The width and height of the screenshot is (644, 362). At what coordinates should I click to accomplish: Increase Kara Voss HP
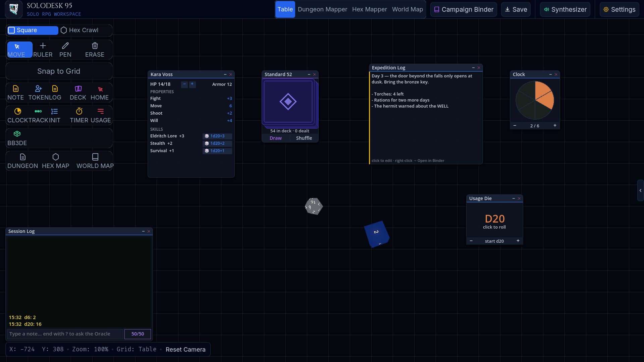pos(192,84)
